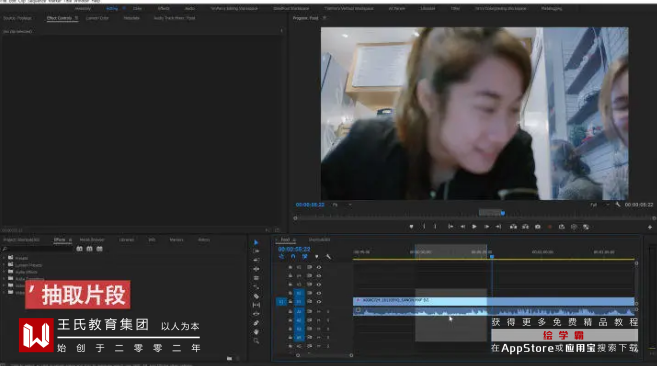Click Mark In in program monitor
The image size is (657, 366).
(424, 227)
